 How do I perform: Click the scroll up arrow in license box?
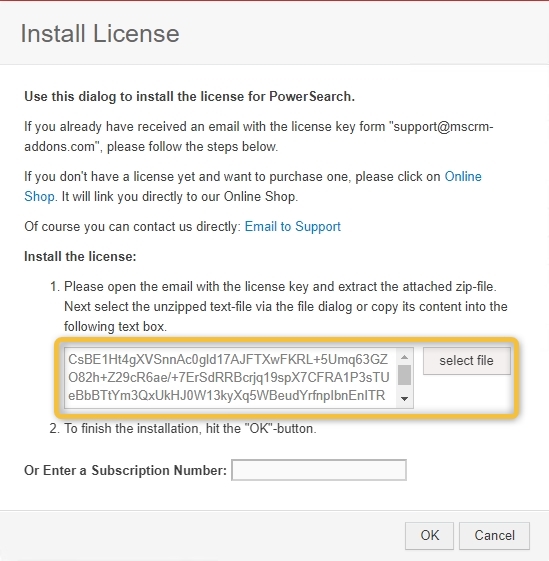[404, 357]
